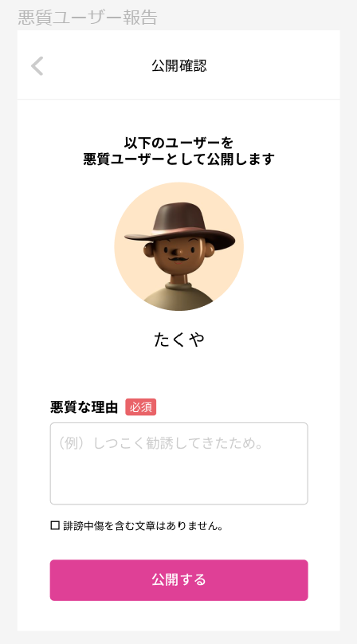The image size is (357, 644).
Task: Click the avatar's olive turtleneck sweater
Action: pyautogui.click(x=178, y=296)
